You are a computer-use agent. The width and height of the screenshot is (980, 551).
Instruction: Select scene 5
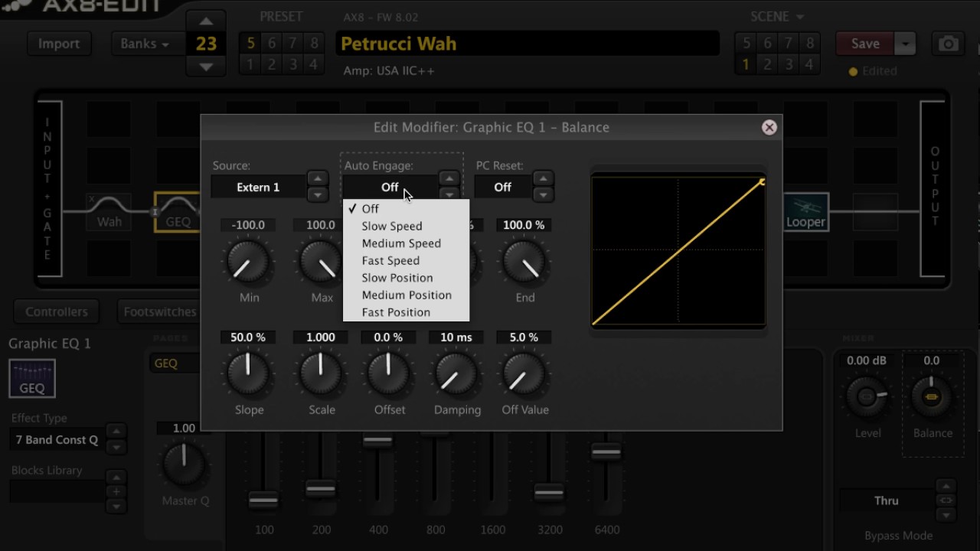746,44
